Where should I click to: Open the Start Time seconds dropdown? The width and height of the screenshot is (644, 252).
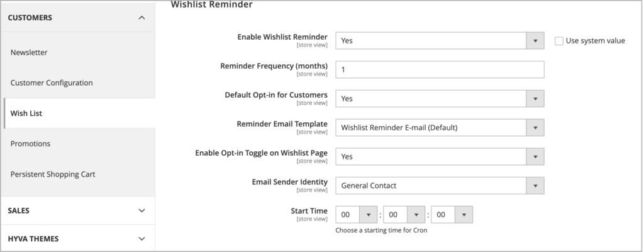(x=452, y=215)
